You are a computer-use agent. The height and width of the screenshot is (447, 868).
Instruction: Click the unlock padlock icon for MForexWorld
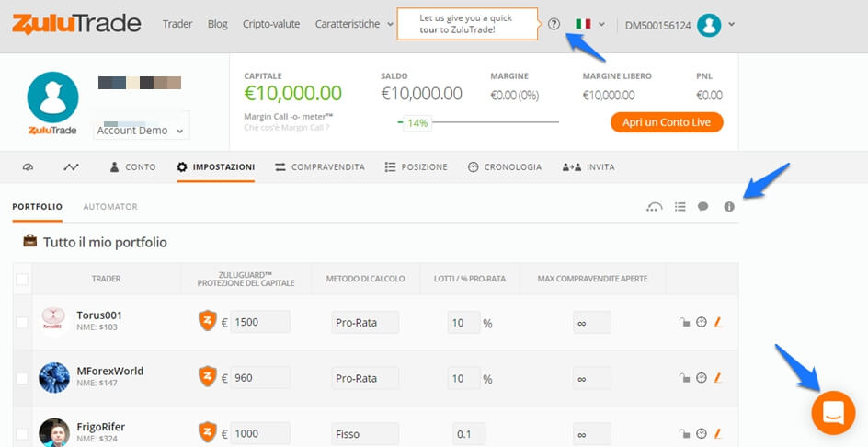tap(685, 378)
